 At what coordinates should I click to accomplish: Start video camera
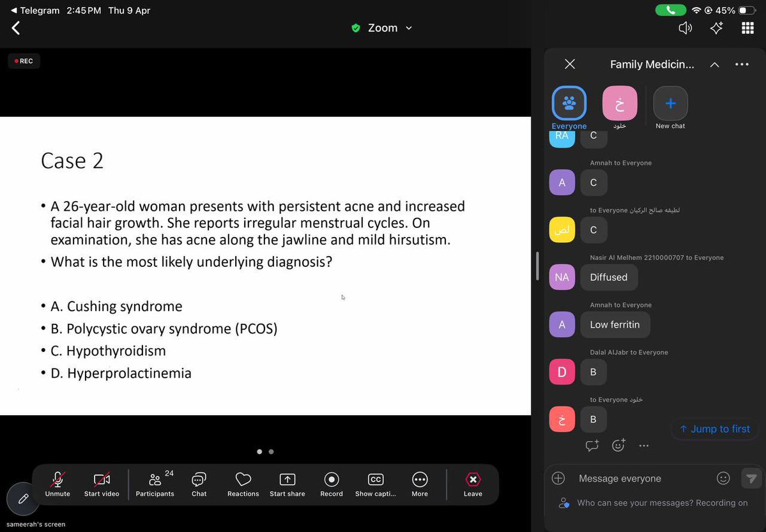102,485
